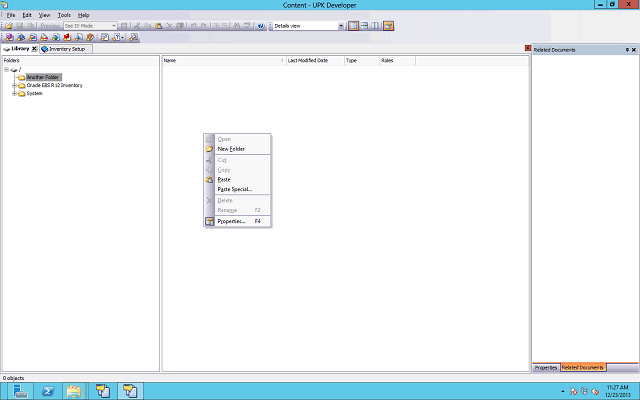640x400 pixels.
Task: Click the New Topic toolbar icon
Action: click(x=33, y=37)
